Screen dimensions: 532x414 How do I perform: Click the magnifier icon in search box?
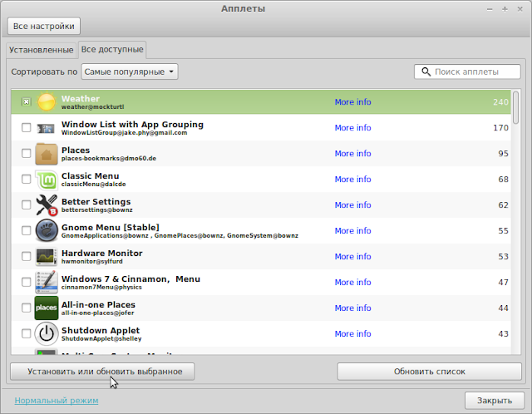tap(426, 71)
